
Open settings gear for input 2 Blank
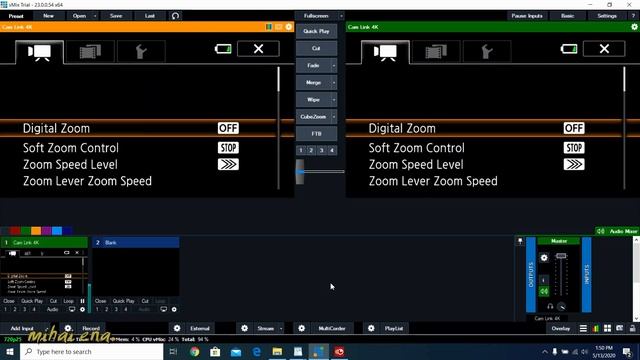click(174, 309)
